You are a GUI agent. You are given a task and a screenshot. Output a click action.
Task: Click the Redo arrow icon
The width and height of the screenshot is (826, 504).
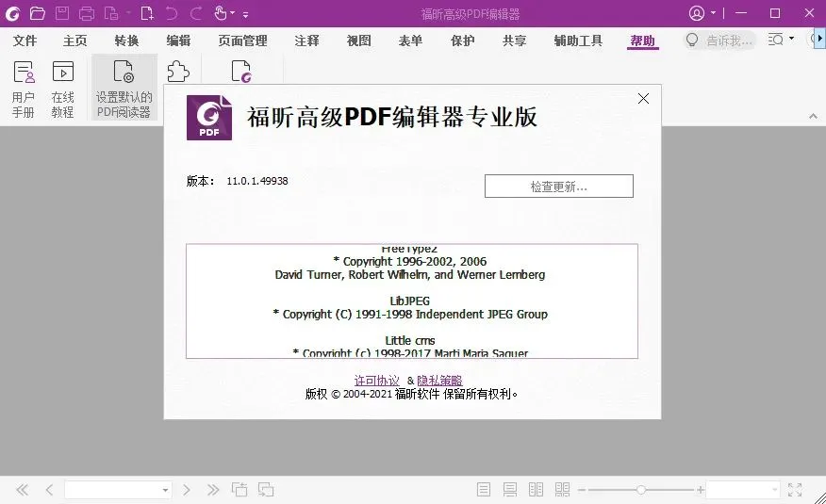click(x=196, y=13)
